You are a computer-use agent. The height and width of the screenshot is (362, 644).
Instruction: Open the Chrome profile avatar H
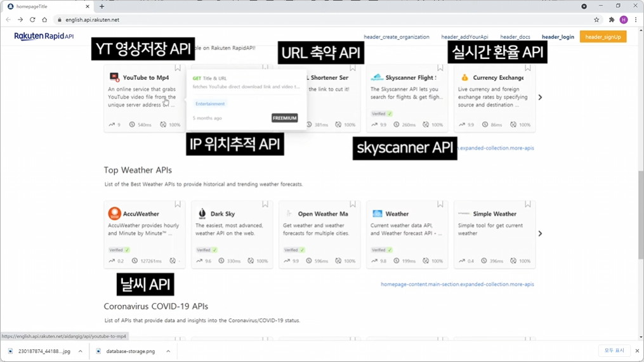tap(624, 20)
